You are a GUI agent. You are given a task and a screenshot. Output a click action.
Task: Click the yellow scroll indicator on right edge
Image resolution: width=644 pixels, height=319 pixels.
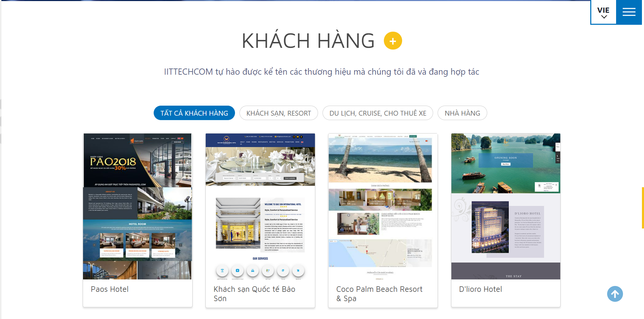click(643, 208)
